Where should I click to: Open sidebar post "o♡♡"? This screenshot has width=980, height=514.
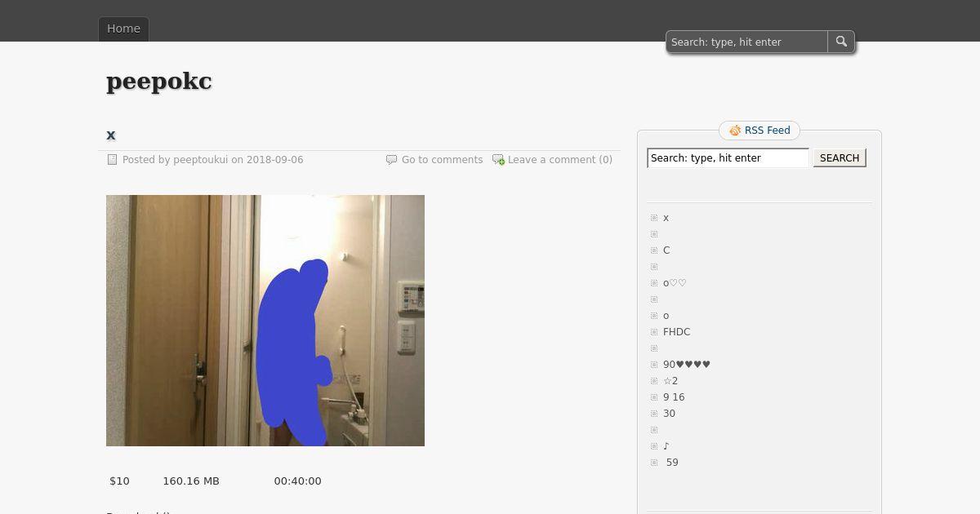tap(675, 283)
